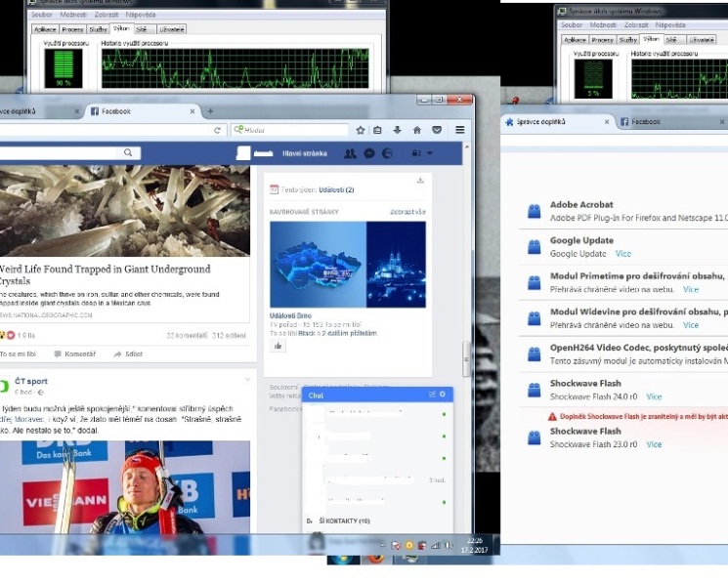
Task: Click the Zobrazit vše link
Action: pyautogui.click(x=407, y=212)
